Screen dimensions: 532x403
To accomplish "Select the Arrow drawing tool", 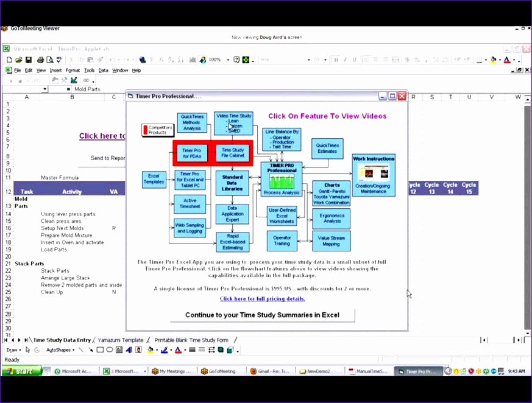I will (x=90, y=350).
